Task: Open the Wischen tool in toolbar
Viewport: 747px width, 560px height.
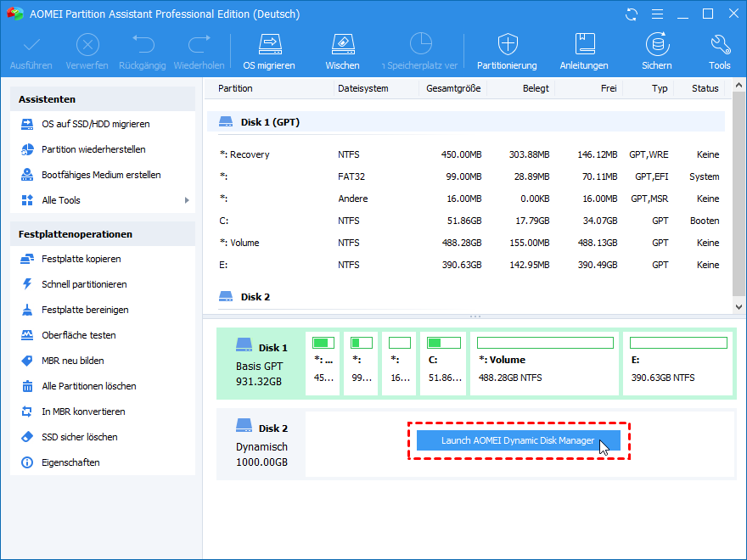Action: tap(342, 45)
